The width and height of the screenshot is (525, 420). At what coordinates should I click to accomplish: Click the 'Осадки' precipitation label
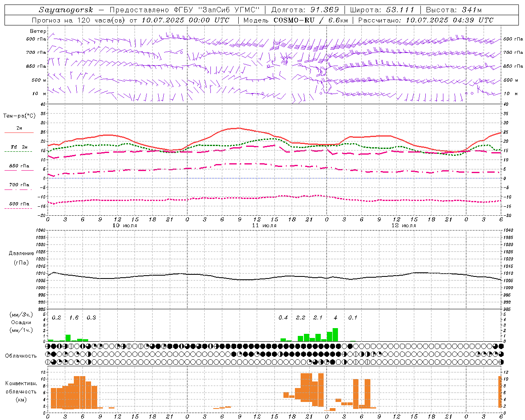[x=21, y=322]
